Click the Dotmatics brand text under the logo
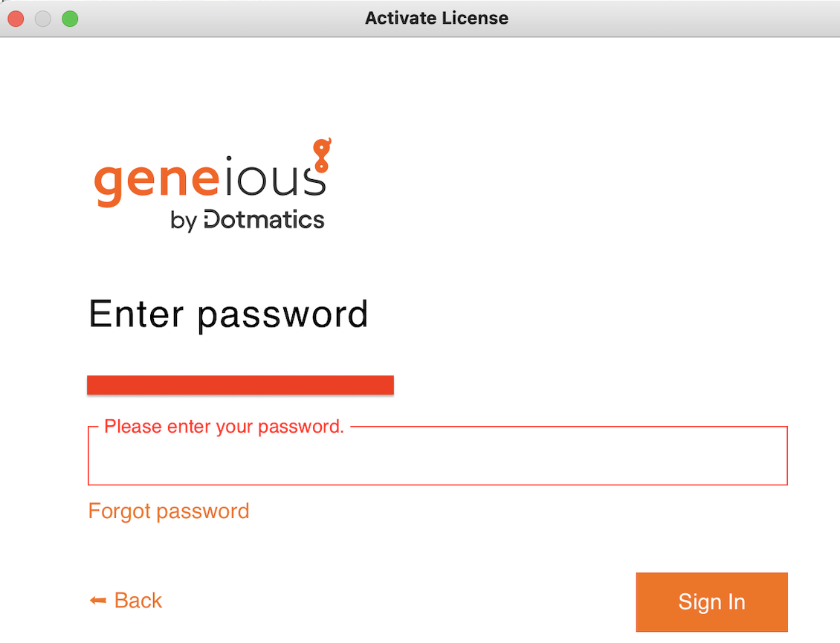This screenshot has height=643, width=840. 264,220
